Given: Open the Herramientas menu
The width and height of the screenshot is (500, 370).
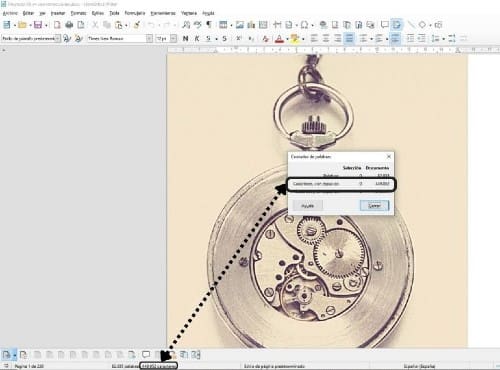Looking at the screenshot, I should pos(163,13).
